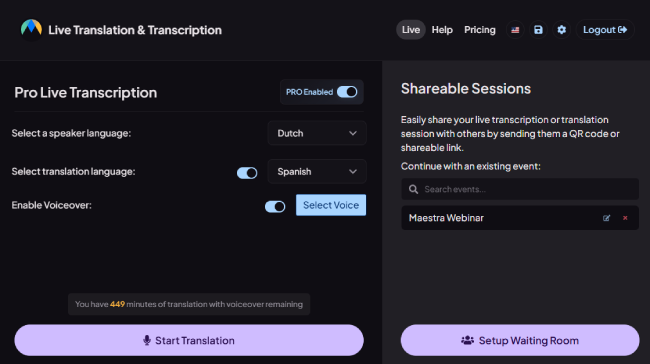Open the Dutch speaker language dropdown
Image resolution: width=650 pixels, height=364 pixels.
(x=317, y=133)
